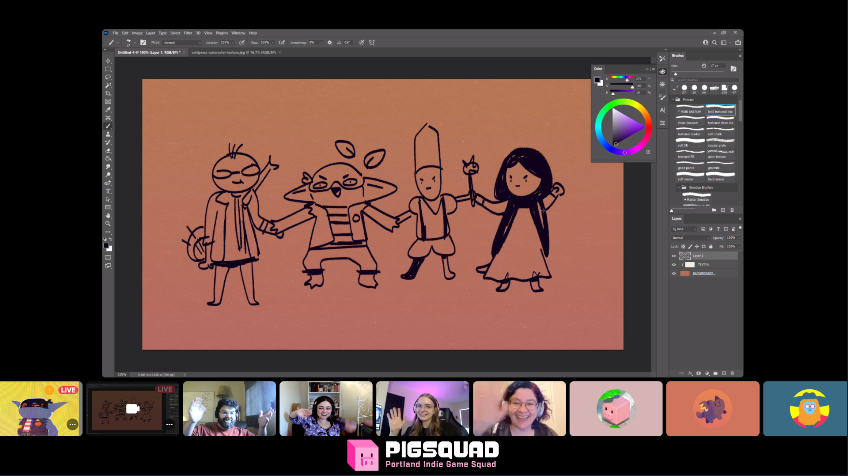The height and width of the screenshot is (476, 848).
Task: Toggle visibility of the texture layer
Action: (x=674, y=265)
